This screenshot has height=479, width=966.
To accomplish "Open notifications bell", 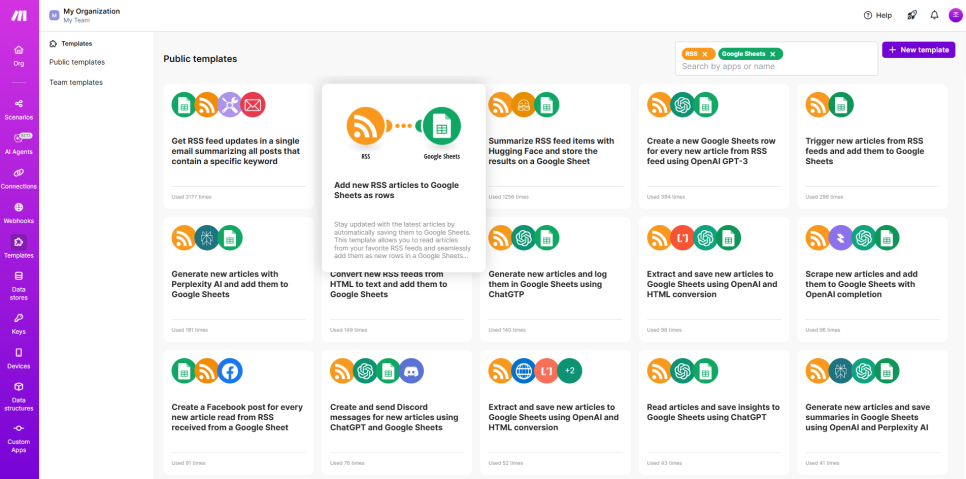I will pos(935,15).
